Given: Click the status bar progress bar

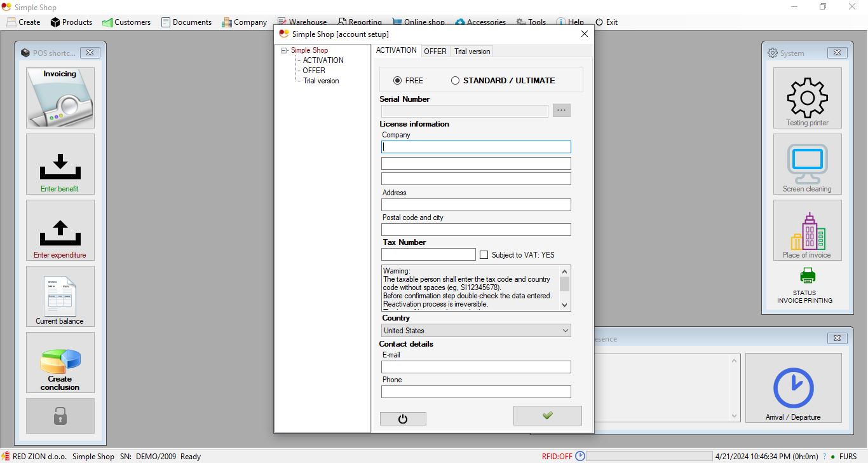Looking at the screenshot, I should click(649, 456).
